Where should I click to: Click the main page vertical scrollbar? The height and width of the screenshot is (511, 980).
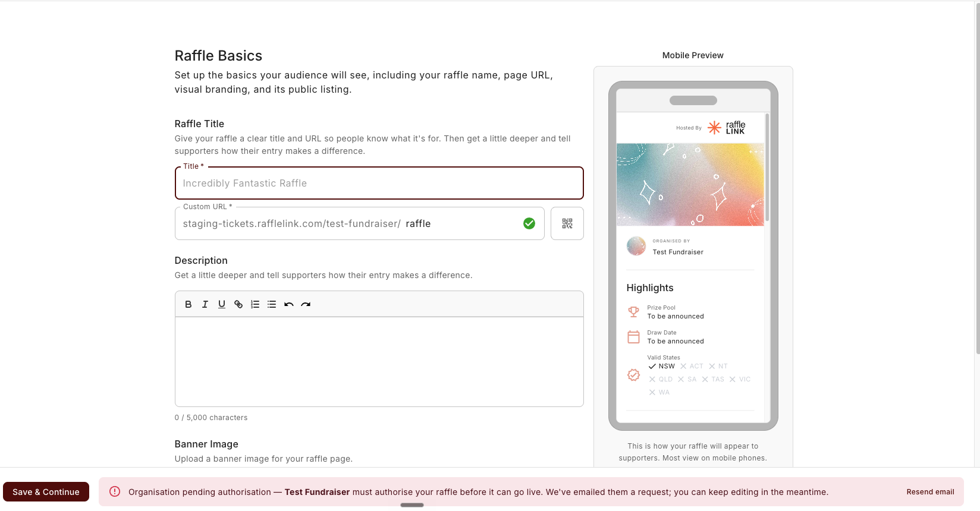[977, 178]
